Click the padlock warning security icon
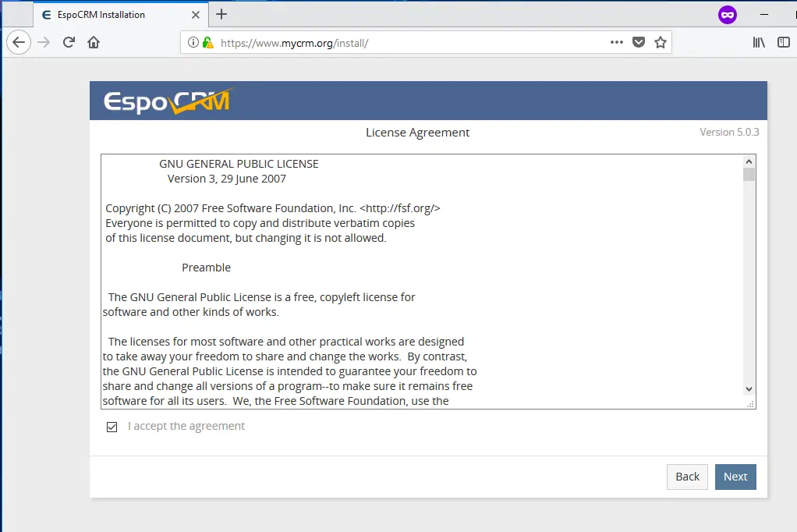Image resolution: width=797 pixels, height=532 pixels. [207, 42]
